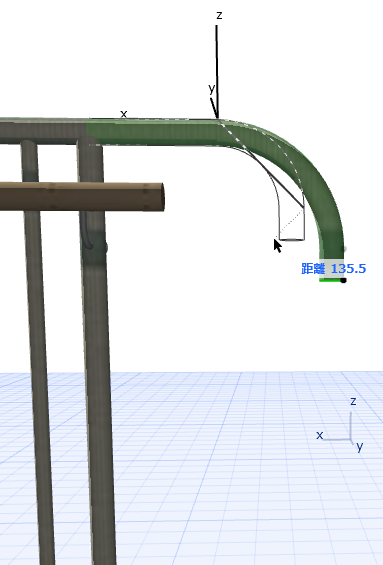Click the grey hotspot on the pipe end
The image size is (383, 565).
point(344,249)
